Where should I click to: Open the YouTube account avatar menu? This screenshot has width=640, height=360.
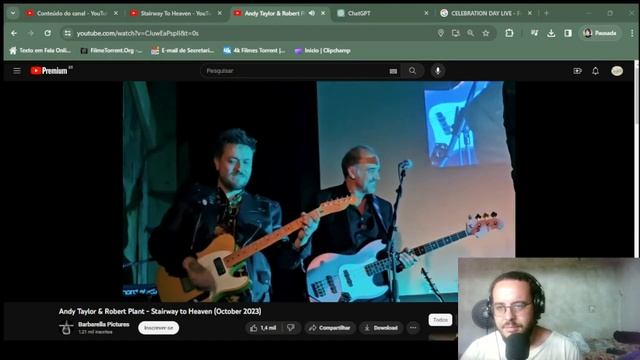617,71
